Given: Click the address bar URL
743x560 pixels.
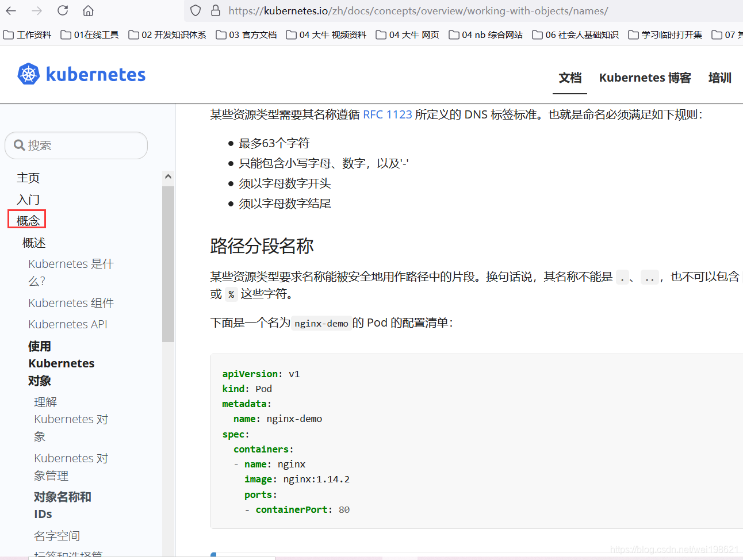Looking at the screenshot, I should click(x=418, y=10).
